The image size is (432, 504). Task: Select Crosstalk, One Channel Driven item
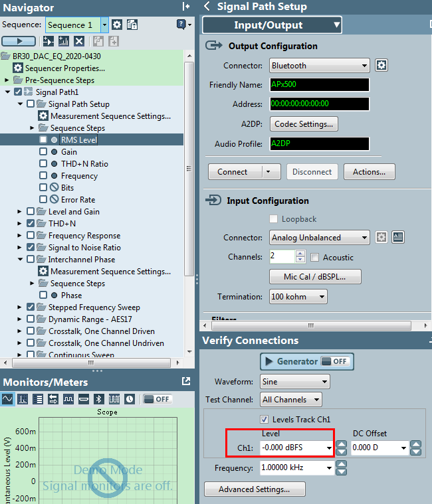click(101, 331)
